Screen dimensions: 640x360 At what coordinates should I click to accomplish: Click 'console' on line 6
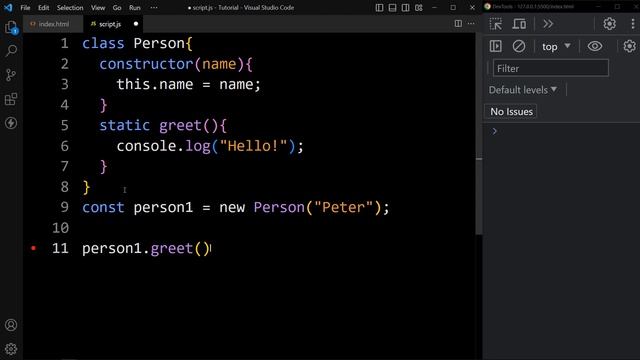146,146
